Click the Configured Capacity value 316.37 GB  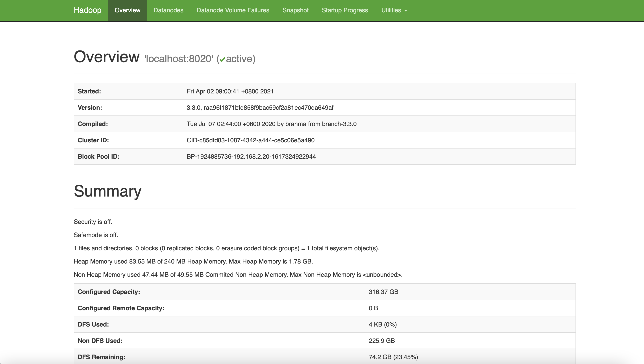pyautogui.click(x=383, y=292)
